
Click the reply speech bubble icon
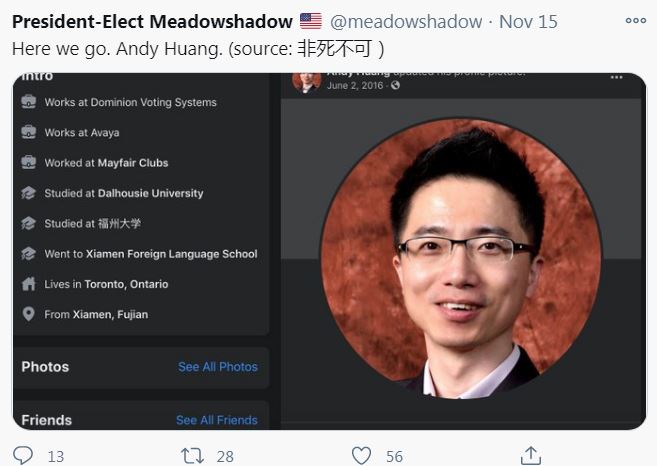click(23, 456)
